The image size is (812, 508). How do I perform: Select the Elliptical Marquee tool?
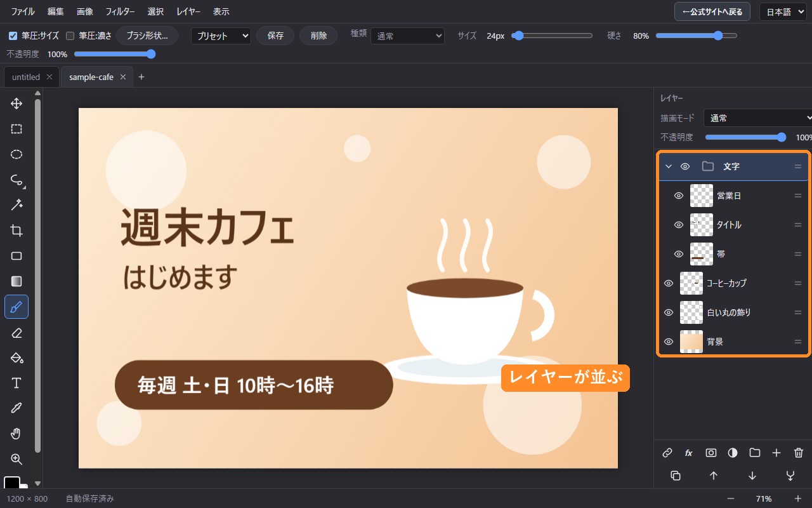pos(16,154)
